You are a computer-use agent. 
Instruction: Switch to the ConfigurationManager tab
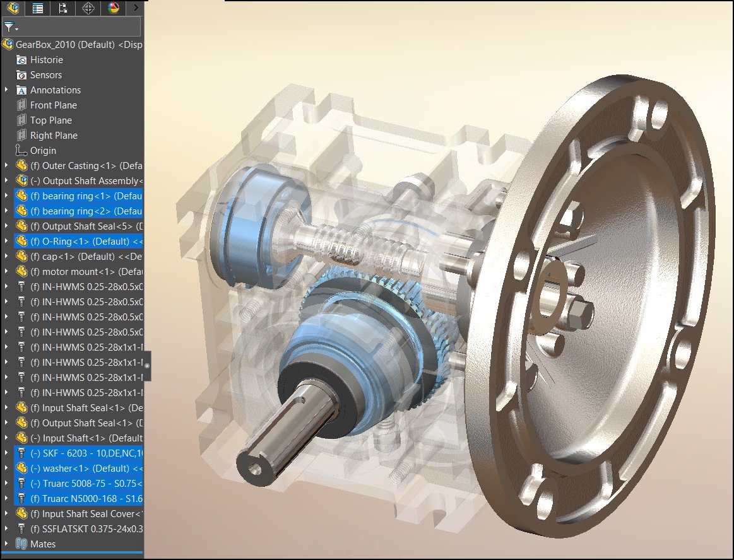(x=62, y=8)
